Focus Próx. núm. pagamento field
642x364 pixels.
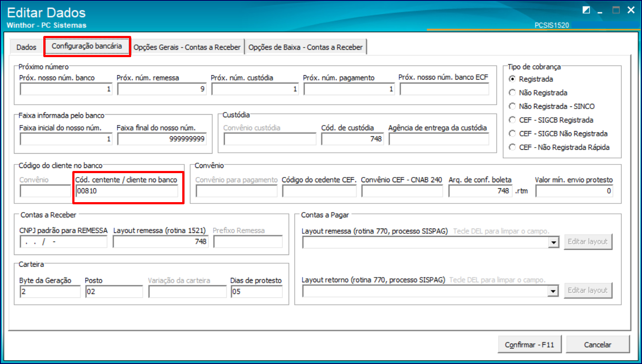pyautogui.click(x=349, y=89)
